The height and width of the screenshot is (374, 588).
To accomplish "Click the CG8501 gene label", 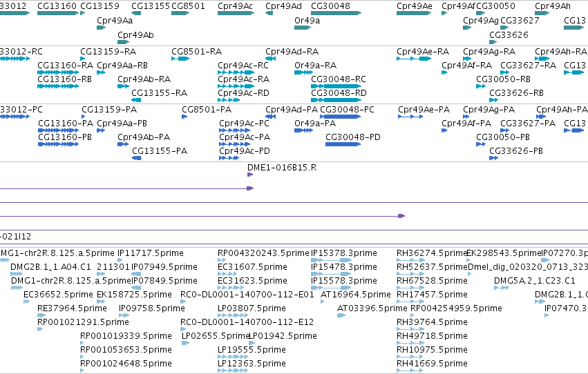I will [188, 6].
